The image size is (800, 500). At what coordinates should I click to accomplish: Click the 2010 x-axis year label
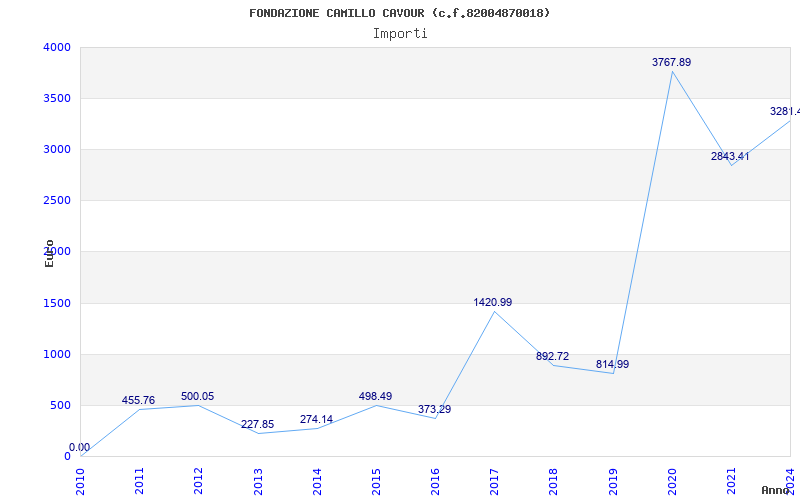(x=81, y=481)
